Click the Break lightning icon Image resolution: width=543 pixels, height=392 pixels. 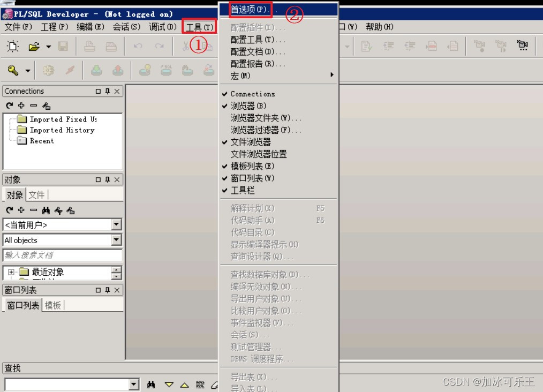(70, 70)
